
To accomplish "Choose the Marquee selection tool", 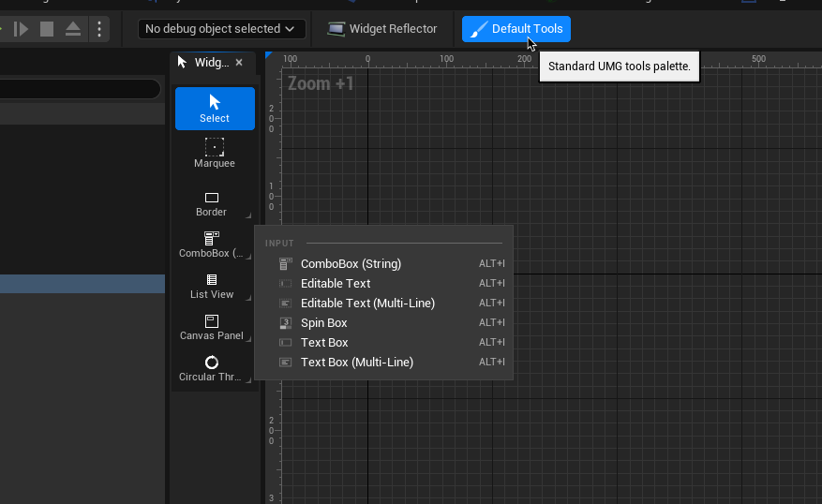I will [215, 153].
